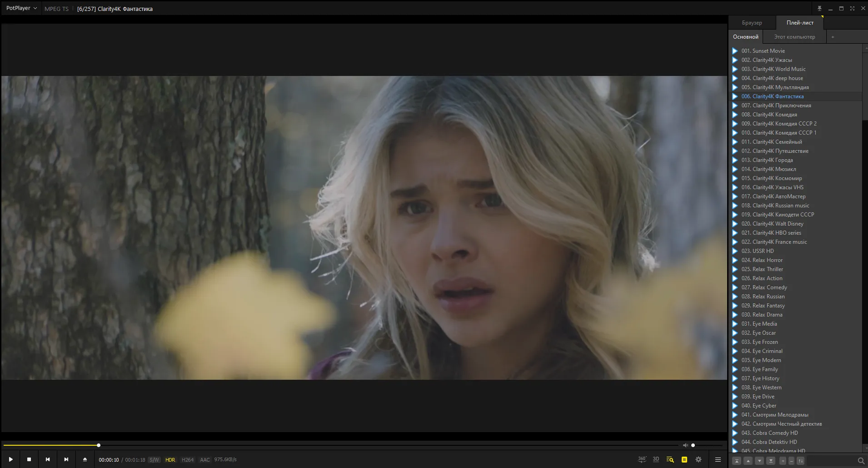Skip to the next playlist item

[66, 459]
